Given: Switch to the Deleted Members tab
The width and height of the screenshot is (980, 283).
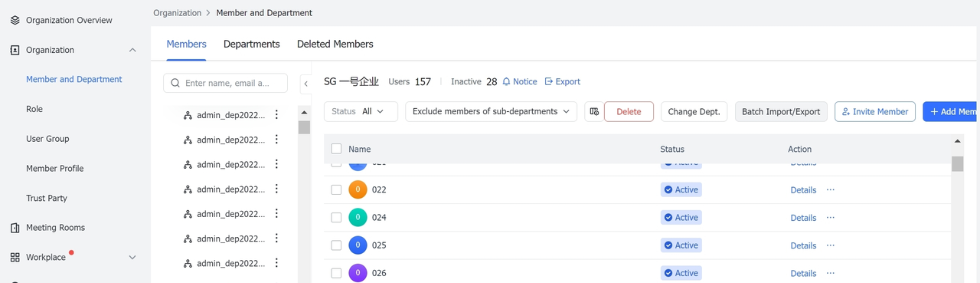Looking at the screenshot, I should point(335,44).
